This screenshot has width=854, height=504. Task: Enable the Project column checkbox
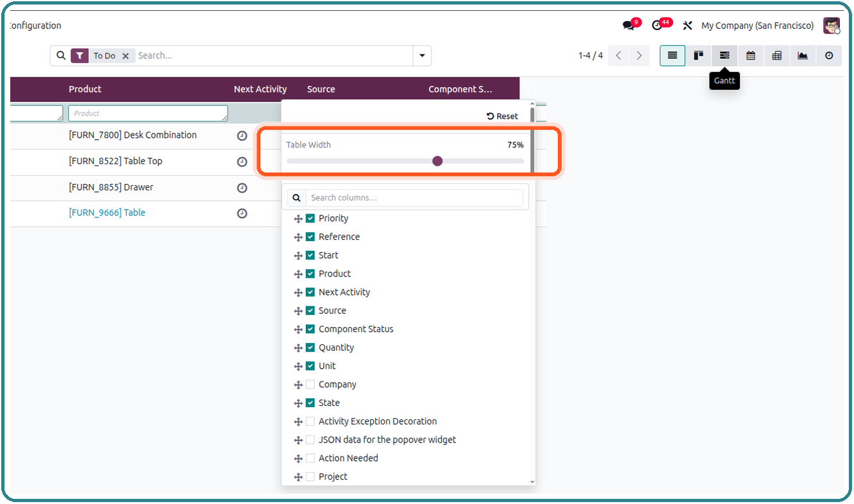pos(310,477)
